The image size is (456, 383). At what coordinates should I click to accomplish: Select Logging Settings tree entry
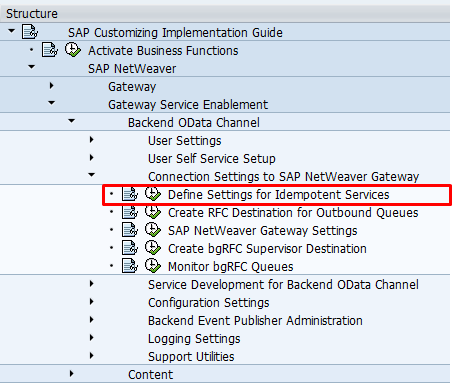click(x=194, y=339)
